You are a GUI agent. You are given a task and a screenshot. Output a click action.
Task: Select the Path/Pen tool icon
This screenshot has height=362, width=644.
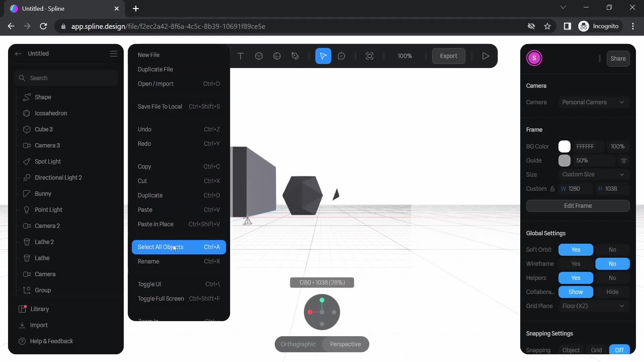[295, 56]
